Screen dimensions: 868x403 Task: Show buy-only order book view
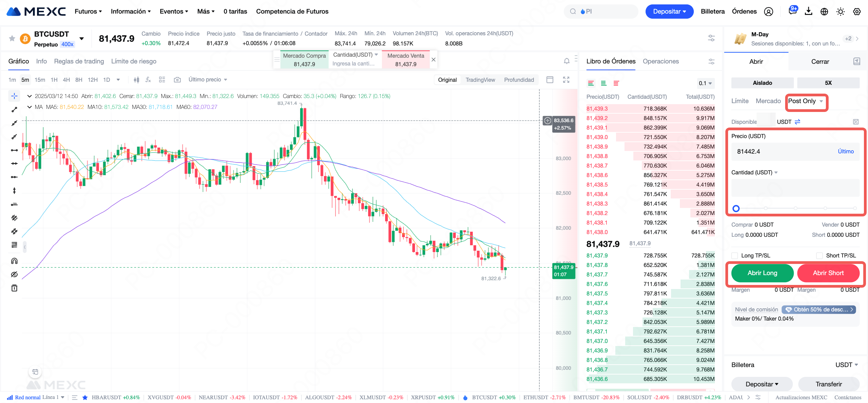pos(603,83)
